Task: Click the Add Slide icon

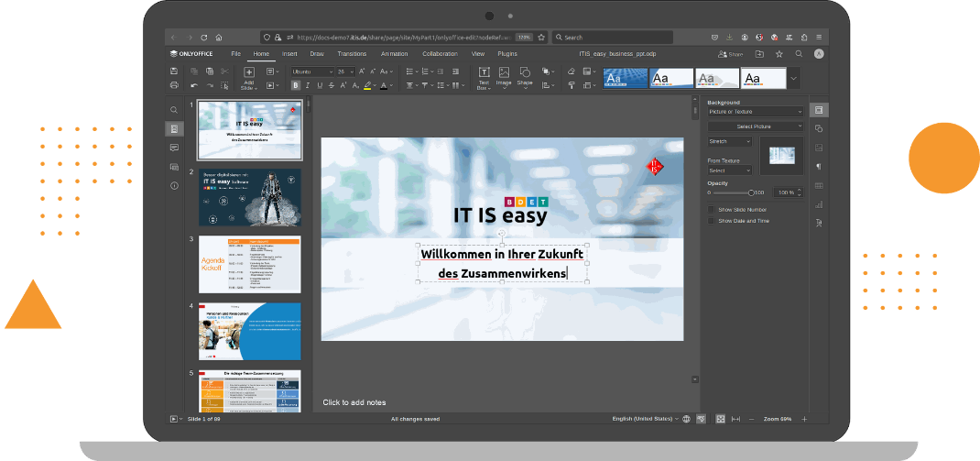Action: coord(249,73)
